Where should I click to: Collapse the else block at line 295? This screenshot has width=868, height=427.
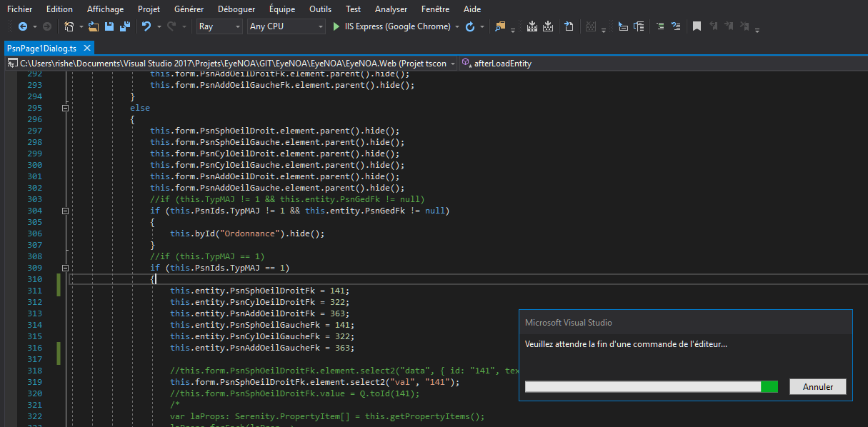[65, 108]
